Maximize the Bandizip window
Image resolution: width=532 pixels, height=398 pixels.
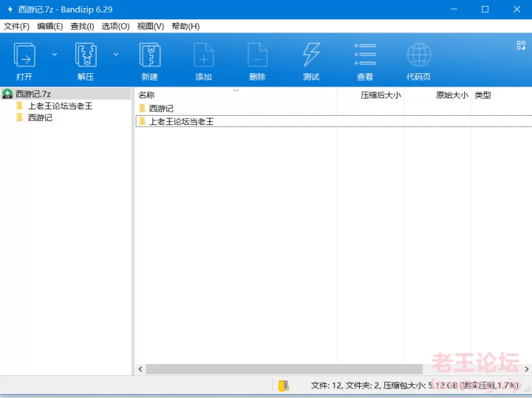tap(485, 9)
